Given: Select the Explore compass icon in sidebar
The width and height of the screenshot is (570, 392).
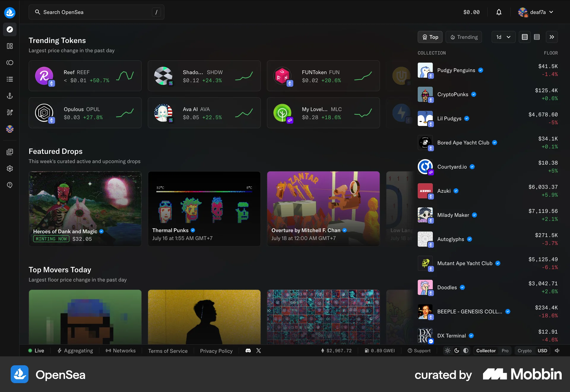Looking at the screenshot, I should (10, 29).
